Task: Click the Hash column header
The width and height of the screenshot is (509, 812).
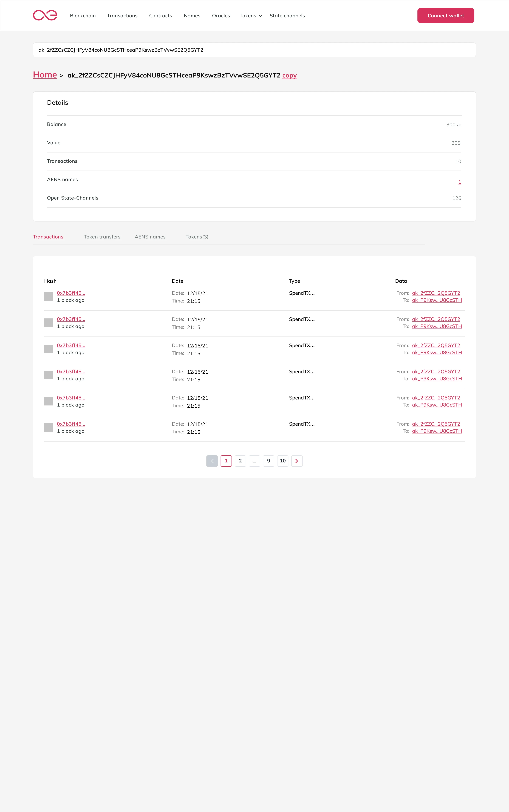Action: [51, 281]
